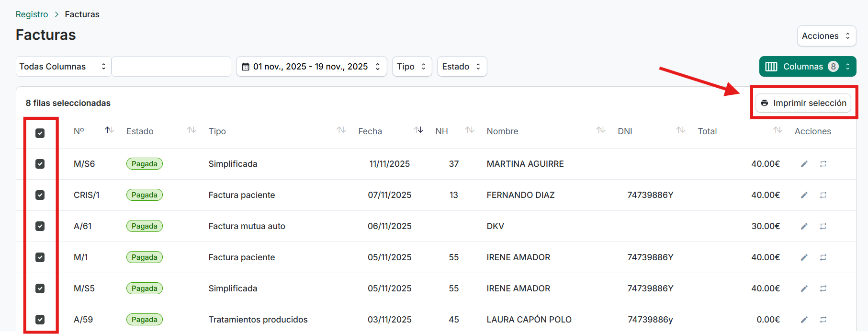Image resolution: width=868 pixels, height=334 pixels.
Task: Click the search text field
Action: coord(171,67)
